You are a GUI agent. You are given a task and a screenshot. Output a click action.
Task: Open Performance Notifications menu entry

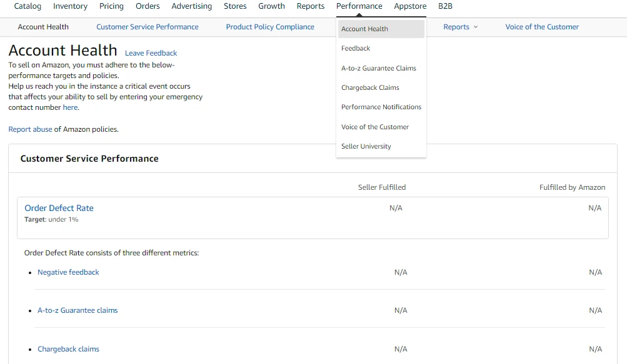[x=381, y=107]
